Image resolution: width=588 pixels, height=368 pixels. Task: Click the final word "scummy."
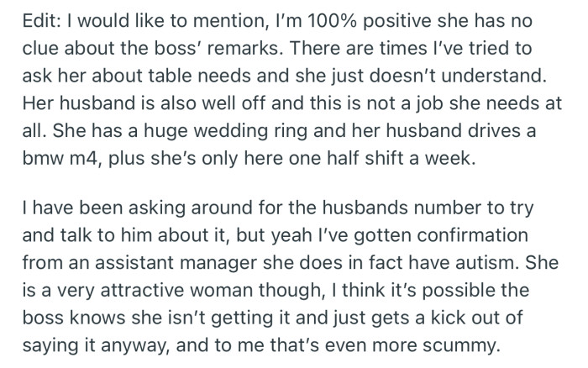click(462, 344)
